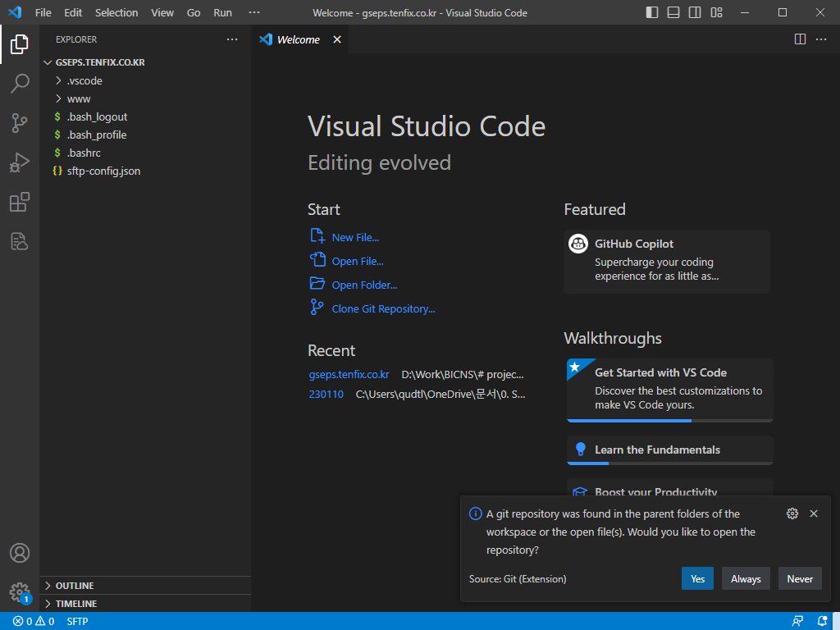
Task: Open the .bash_logout file
Action: (145, 116)
